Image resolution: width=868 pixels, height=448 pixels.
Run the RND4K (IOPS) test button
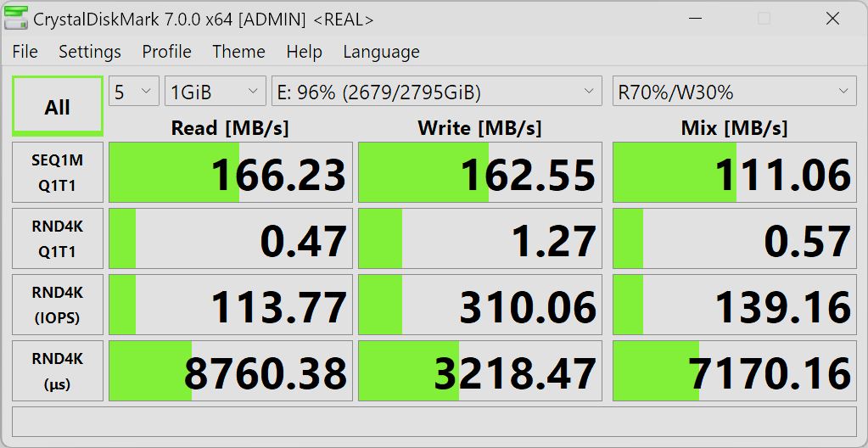(x=58, y=304)
